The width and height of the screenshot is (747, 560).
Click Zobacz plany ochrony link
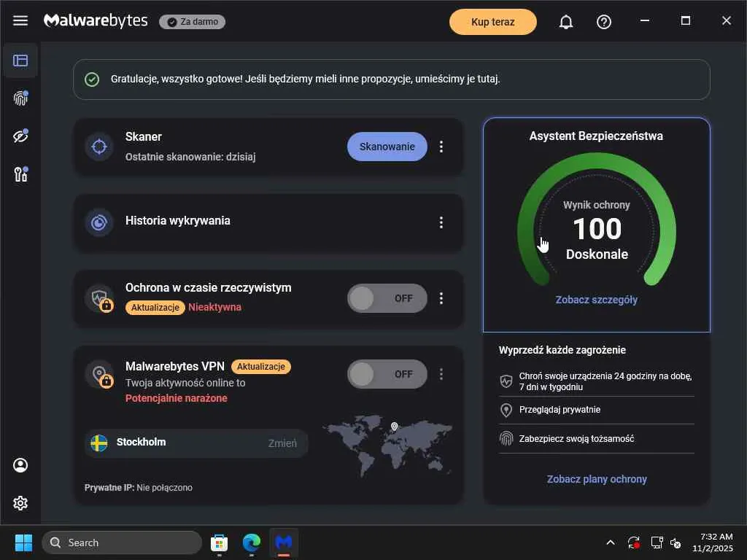point(597,479)
